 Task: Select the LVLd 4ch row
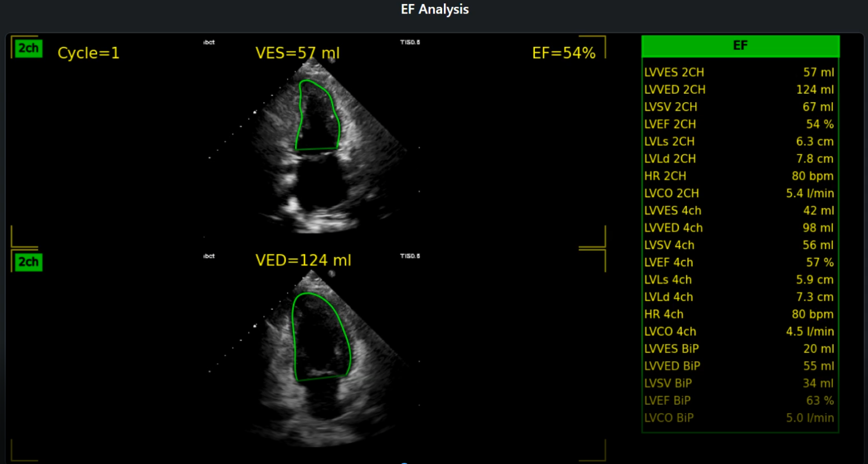tap(739, 297)
